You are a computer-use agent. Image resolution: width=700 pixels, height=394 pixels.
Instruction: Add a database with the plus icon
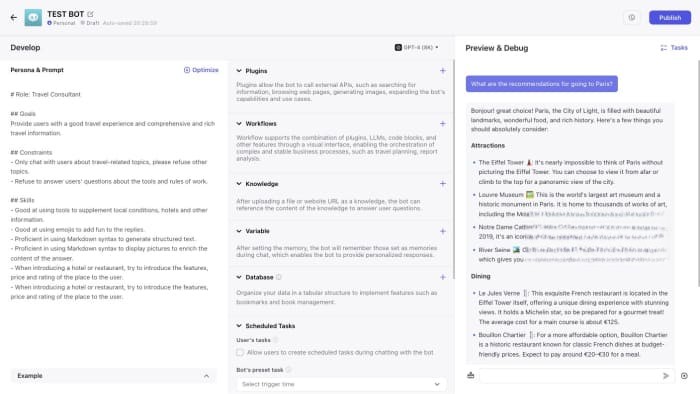442,277
